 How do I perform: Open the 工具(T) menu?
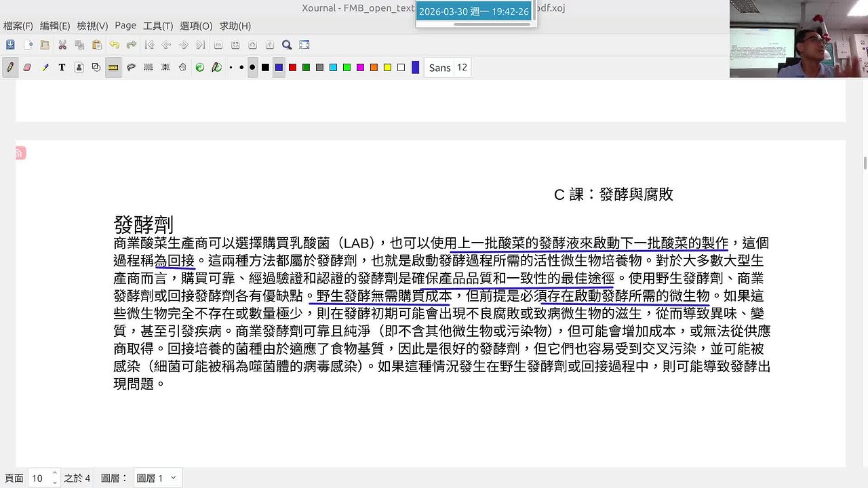tap(158, 26)
